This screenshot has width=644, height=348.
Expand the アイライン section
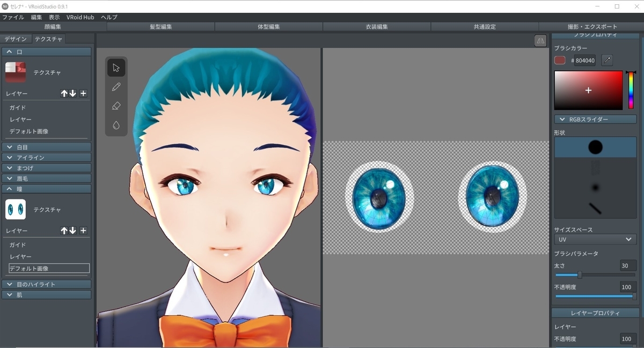click(46, 158)
